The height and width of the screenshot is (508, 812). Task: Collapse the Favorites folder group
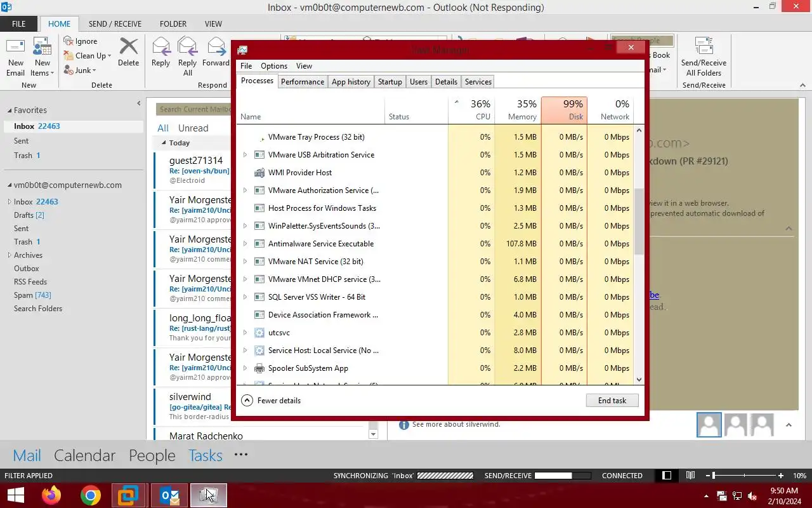coord(10,110)
